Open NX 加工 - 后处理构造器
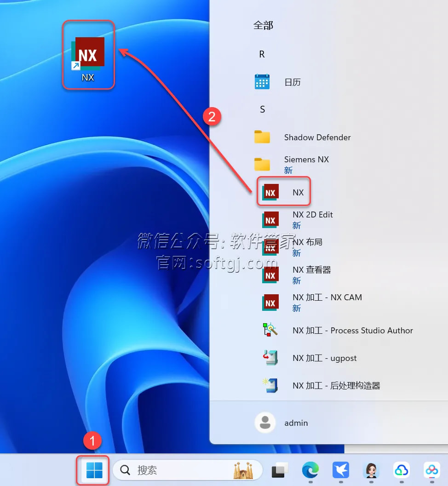448x486 pixels. click(336, 386)
